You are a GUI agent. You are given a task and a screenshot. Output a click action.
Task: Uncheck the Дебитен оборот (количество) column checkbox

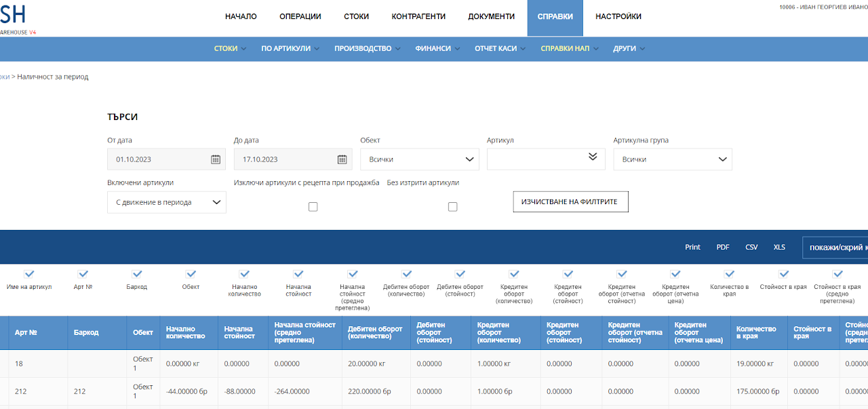pos(406,274)
